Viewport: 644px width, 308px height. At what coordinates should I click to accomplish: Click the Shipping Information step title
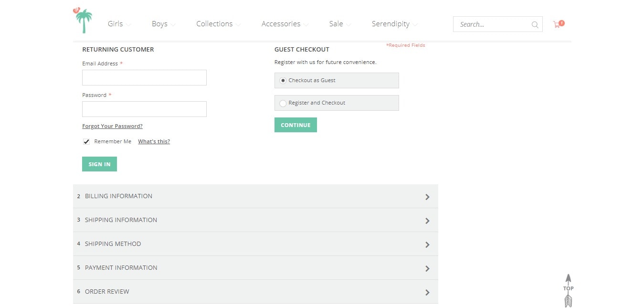tap(121, 220)
